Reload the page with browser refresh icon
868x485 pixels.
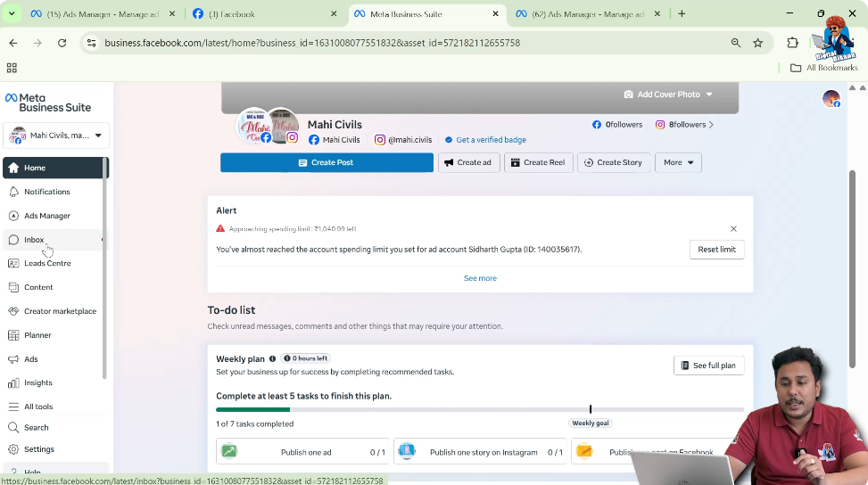coord(62,43)
